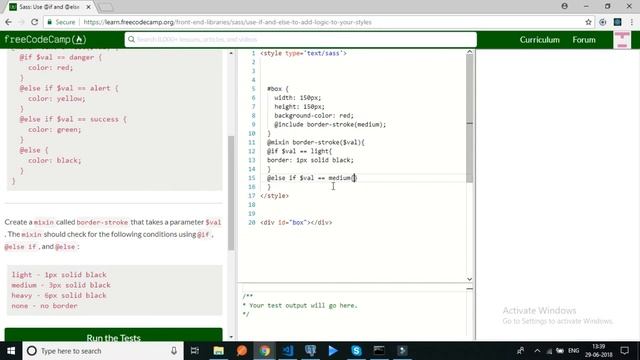
Task: Click the address bar URL
Action: pyautogui.click(x=227, y=22)
